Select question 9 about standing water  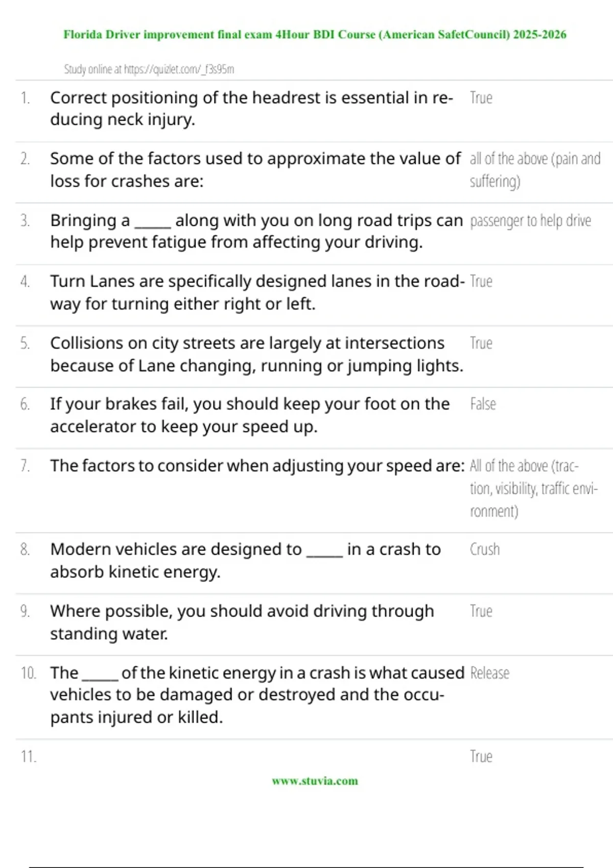point(242,622)
